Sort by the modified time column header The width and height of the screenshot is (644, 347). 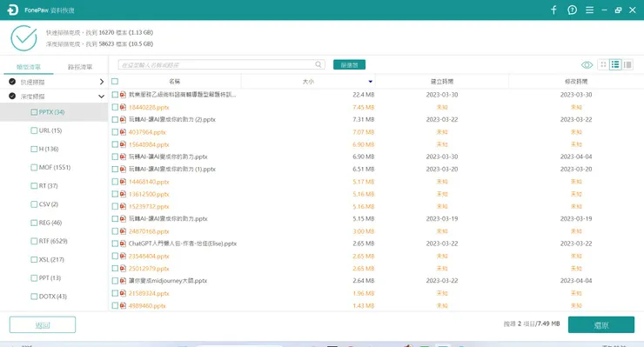pyautogui.click(x=576, y=82)
